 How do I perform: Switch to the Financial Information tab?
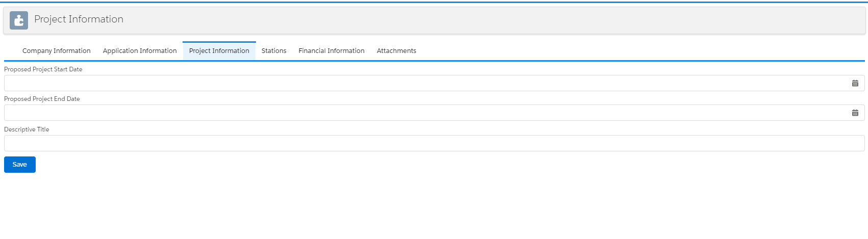(x=331, y=51)
